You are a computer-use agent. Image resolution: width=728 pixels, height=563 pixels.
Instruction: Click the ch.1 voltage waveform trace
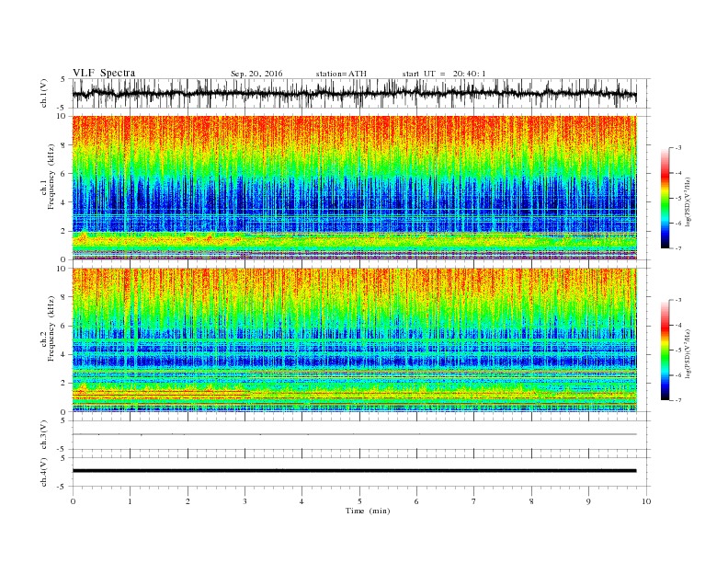[x=355, y=95]
